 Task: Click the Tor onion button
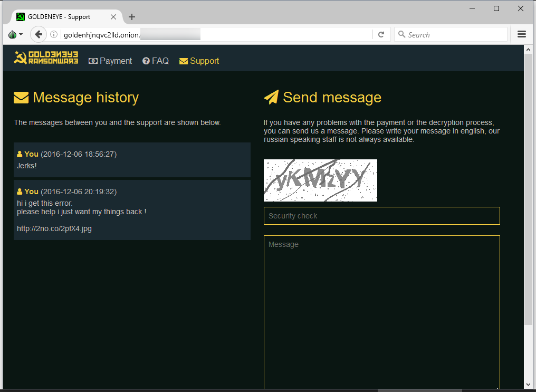(x=12, y=34)
